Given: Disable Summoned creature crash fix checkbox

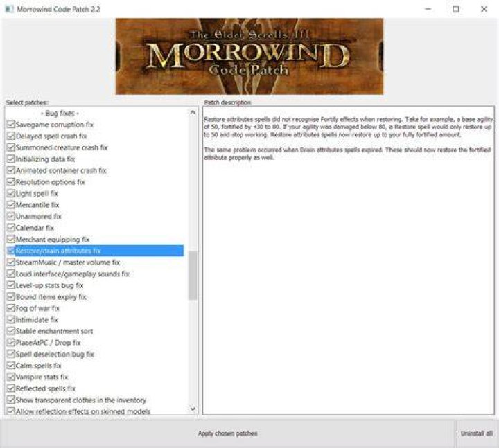Looking at the screenshot, I should [x=11, y=147].
